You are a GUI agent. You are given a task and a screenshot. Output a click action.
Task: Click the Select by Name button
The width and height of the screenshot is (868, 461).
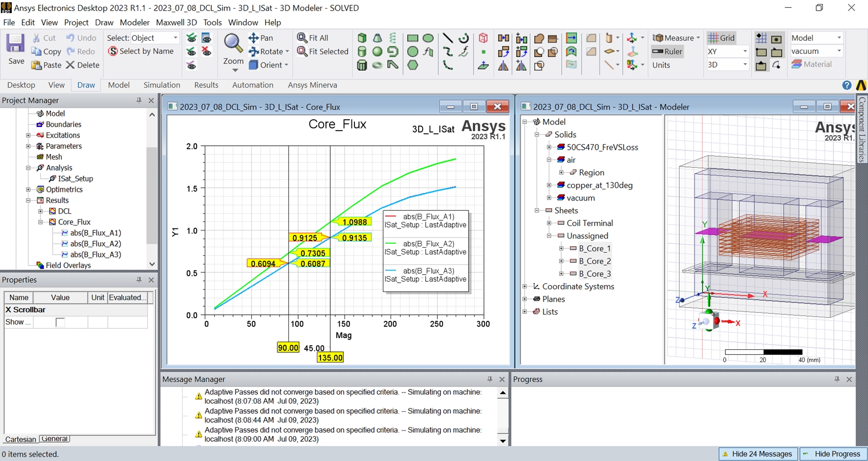tap(141, 51)
